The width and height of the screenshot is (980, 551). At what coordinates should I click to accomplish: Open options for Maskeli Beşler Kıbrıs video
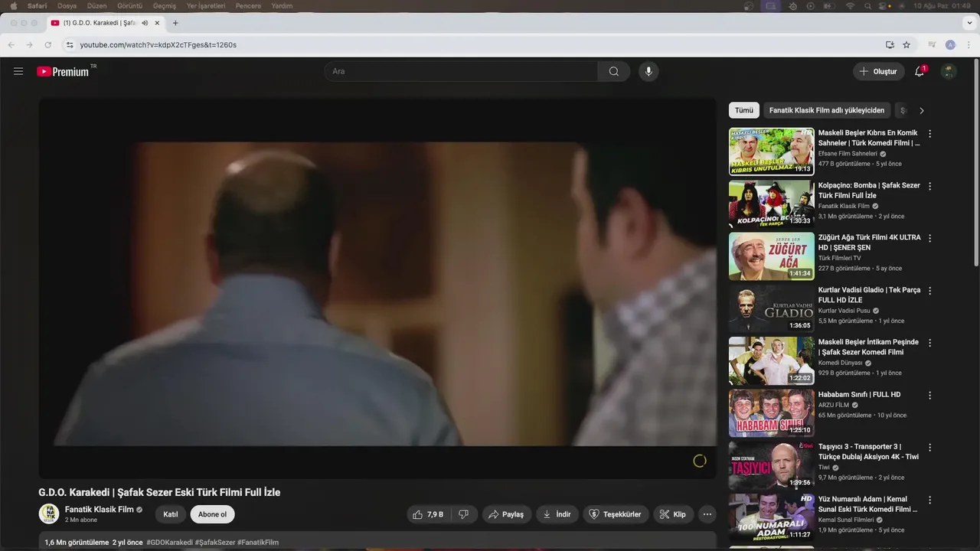pyautogui.click(x=930, y=134)
